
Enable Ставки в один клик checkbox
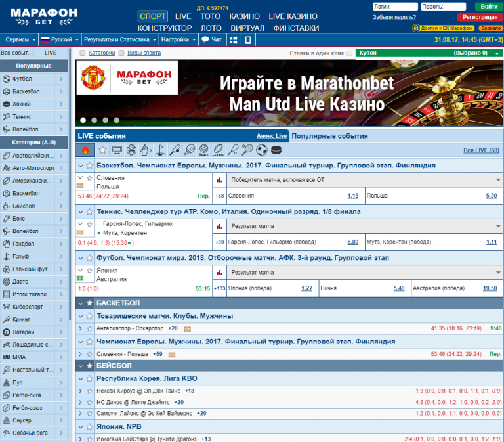350,53
